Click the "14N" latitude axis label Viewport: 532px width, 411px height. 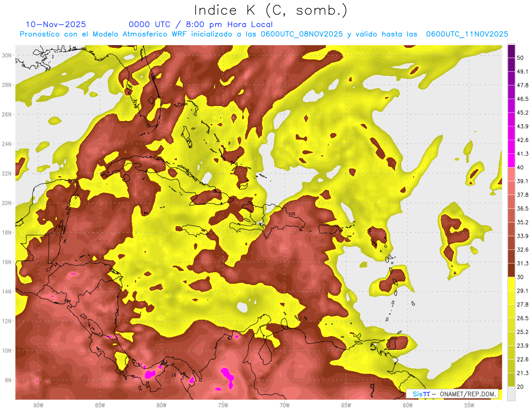pos(7,292)
